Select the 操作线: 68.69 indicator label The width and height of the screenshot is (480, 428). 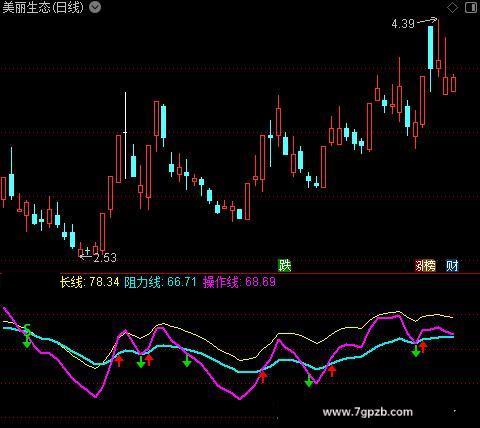(x=239, y=282)
